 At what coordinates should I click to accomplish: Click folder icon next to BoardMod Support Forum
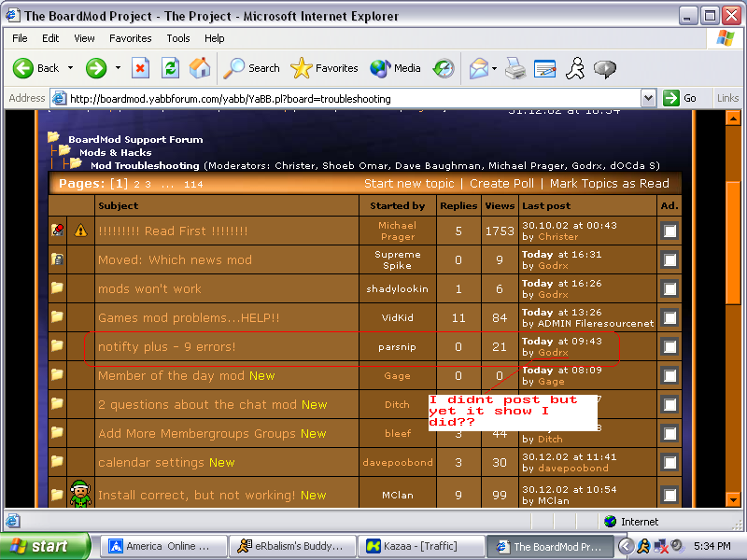[x=53, y=137]
